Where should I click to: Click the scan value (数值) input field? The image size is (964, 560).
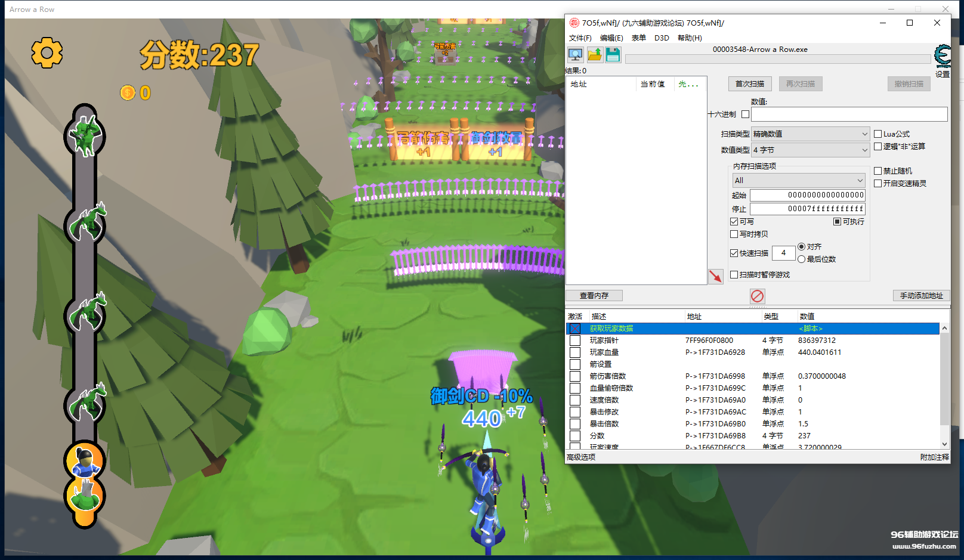849,115
